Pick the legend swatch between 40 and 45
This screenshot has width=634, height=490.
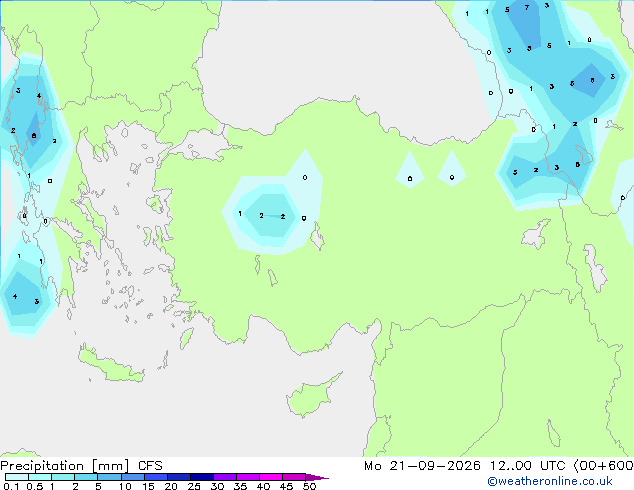[271, 477]
